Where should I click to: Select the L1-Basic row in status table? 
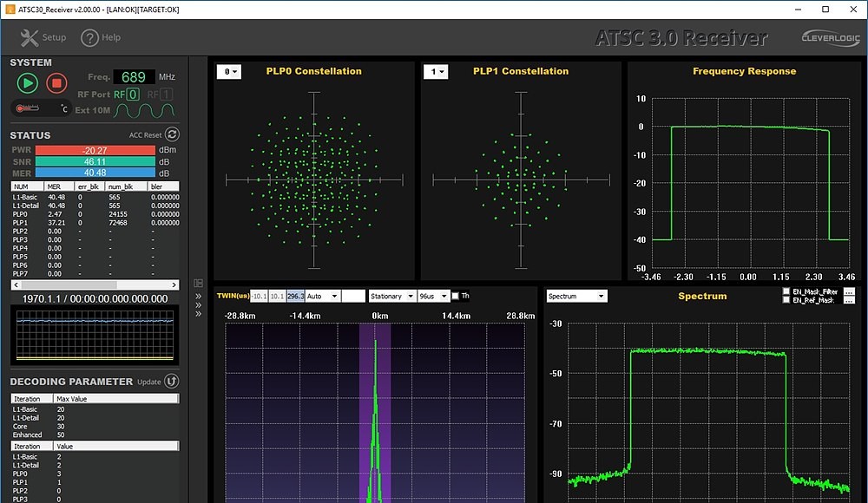95,197
